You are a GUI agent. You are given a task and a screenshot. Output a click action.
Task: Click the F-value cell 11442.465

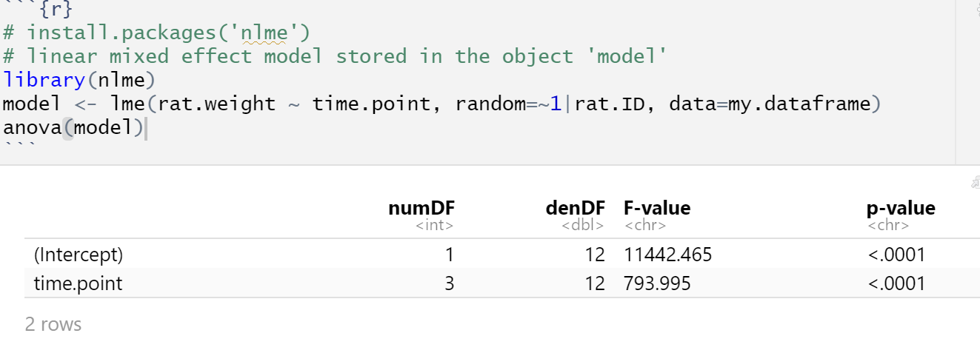coord(668,255)
